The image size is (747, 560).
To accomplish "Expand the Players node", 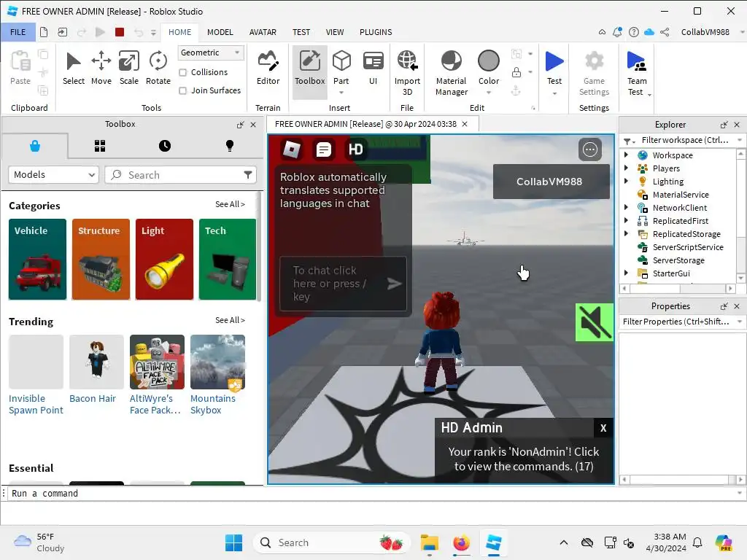I will 626,168.
